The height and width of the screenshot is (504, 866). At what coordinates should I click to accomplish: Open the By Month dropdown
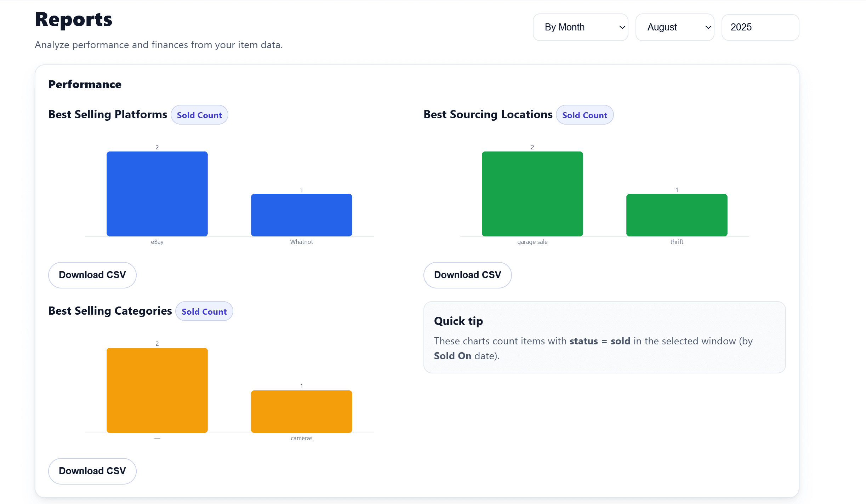tap(580, 27)
